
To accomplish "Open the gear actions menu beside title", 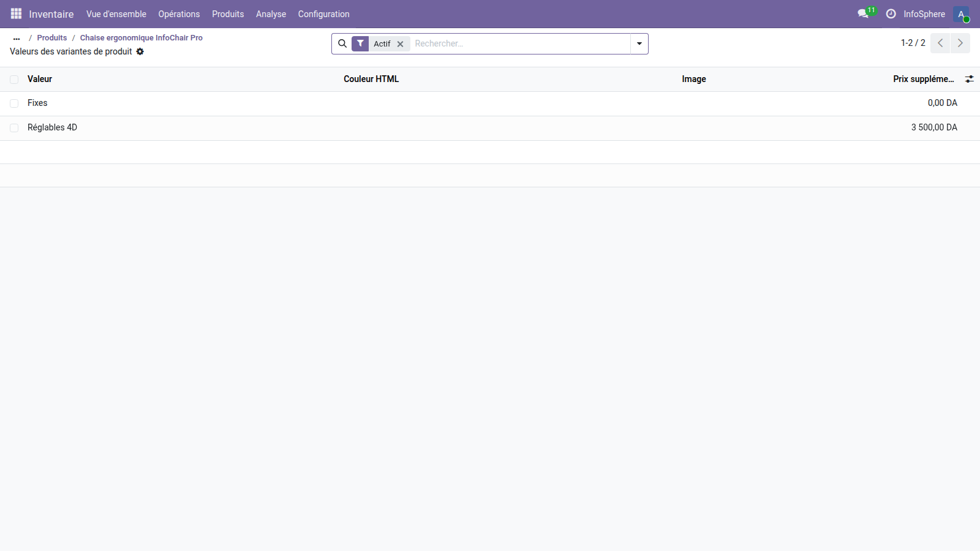I will [x=140, y=51].
